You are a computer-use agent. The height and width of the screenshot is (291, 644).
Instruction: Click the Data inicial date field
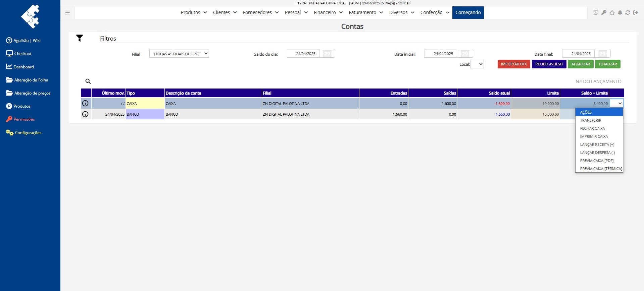click(441, 54)
